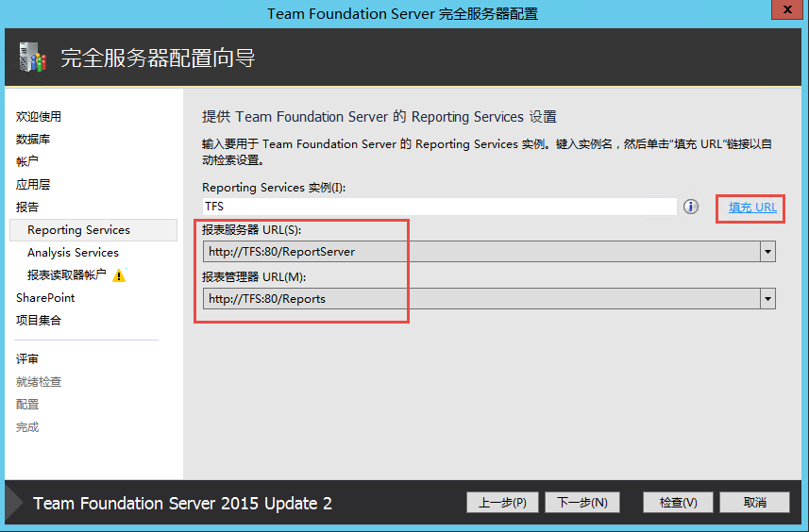This screenshot has height=532, width=809.
Task: Go to SharePoint step
Action: click(x=45, y=298)
